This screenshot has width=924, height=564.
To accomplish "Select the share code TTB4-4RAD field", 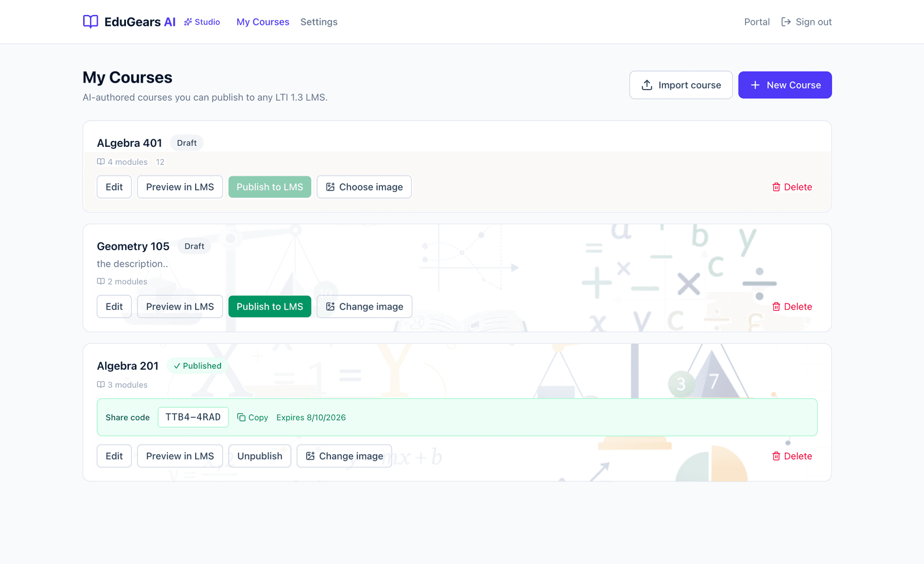I will pos(193,417).
